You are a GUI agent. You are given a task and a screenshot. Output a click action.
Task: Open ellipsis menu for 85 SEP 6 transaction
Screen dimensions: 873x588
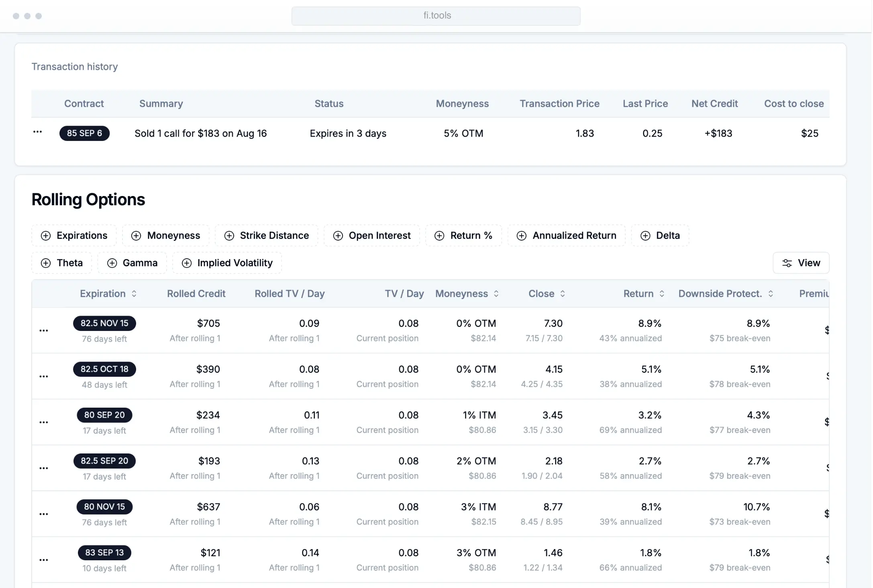pos(37,132)
